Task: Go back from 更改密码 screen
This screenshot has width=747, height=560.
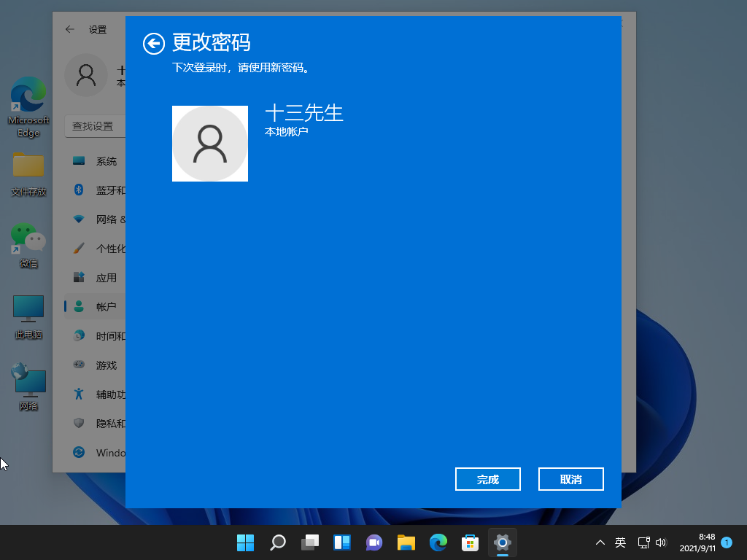Action: pyautogui.click(x=153, y=44)
